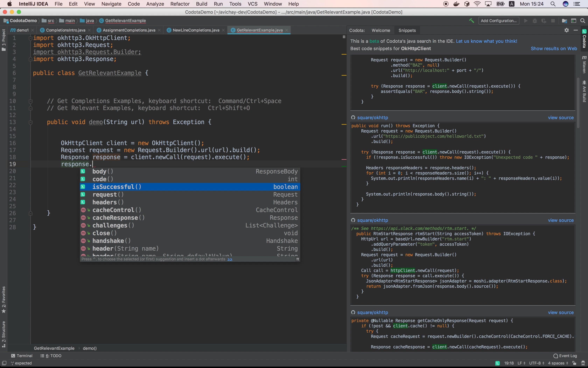Open the Project tool window sidebar button

coord(4,40)
